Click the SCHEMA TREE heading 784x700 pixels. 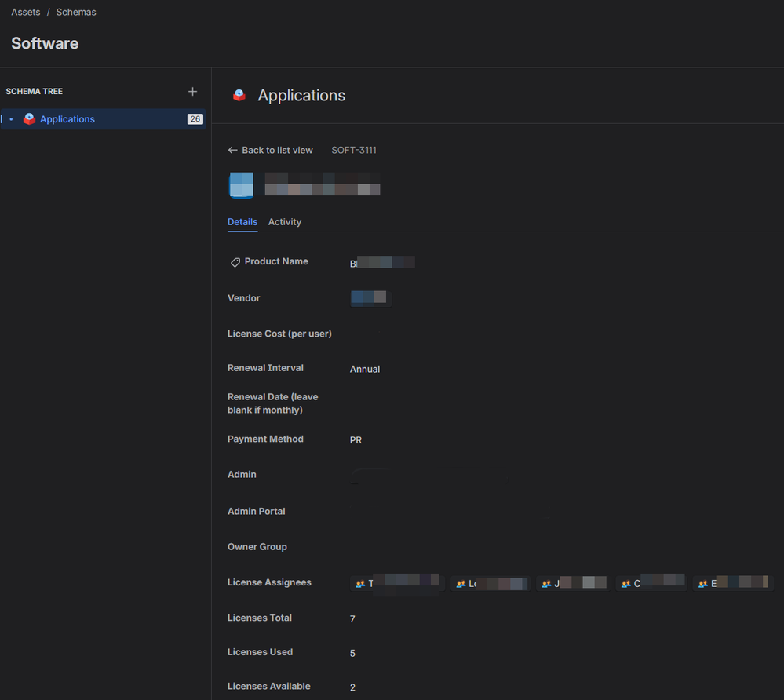34,92
